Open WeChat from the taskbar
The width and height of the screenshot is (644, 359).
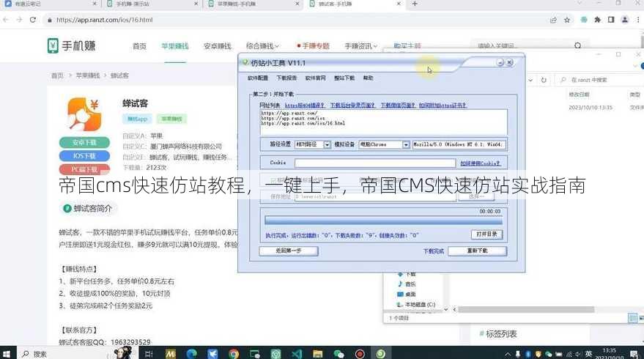(338, 354)
